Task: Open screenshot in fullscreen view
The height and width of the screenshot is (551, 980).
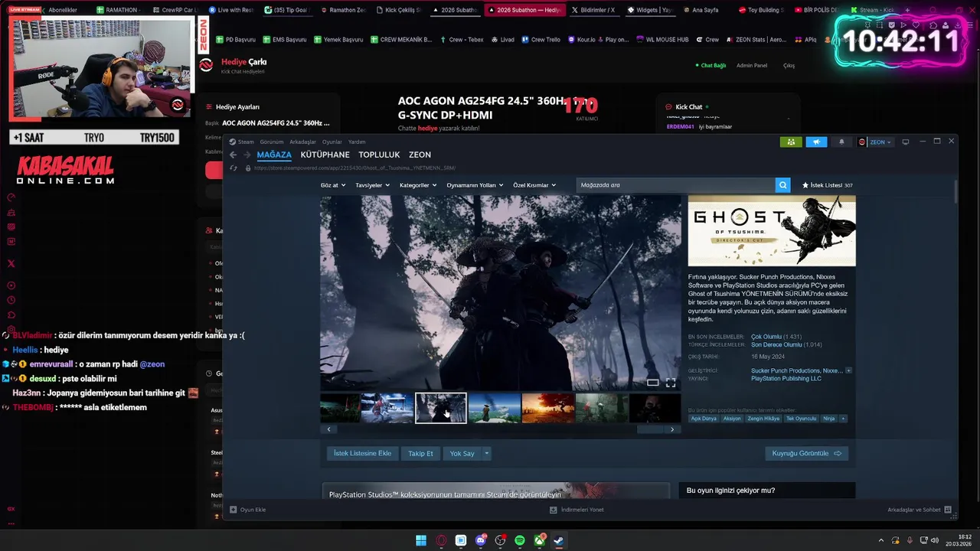Action: pos(671,383)
